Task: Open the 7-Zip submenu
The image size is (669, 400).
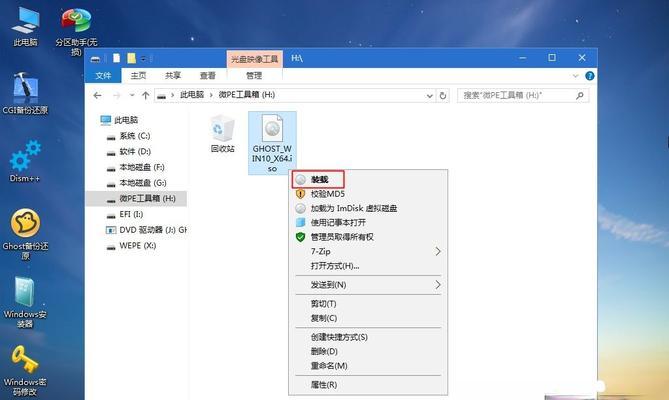Action: (368, 252)
